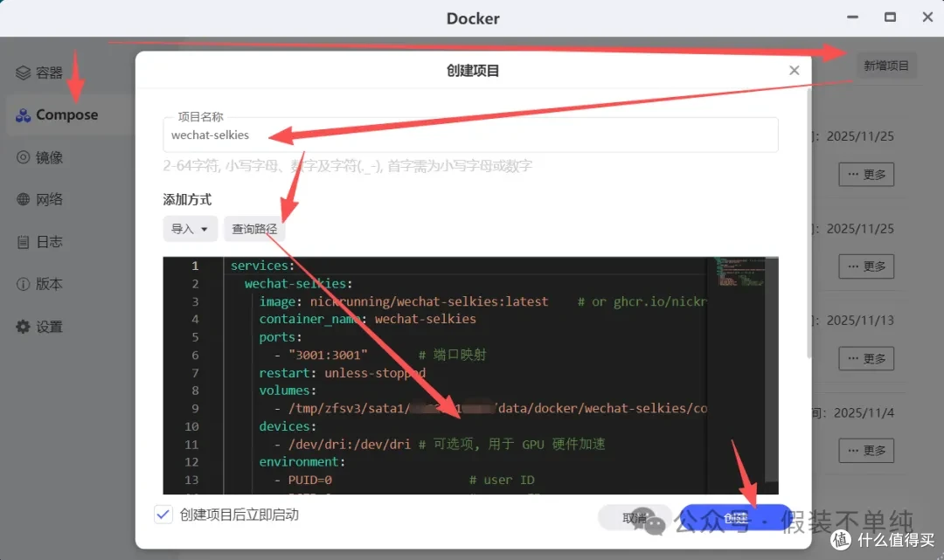This screenshot has height=560, width=944.
Task: Open 更多 menu for second 2025/11/25 project
Action: [x=865, y=266]
